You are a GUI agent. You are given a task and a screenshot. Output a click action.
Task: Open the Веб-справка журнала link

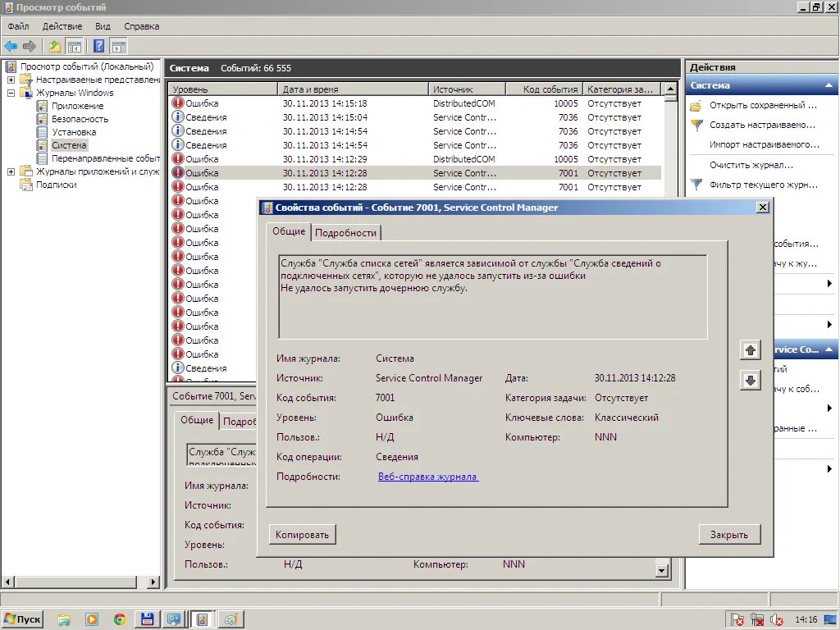pos(428,477)
